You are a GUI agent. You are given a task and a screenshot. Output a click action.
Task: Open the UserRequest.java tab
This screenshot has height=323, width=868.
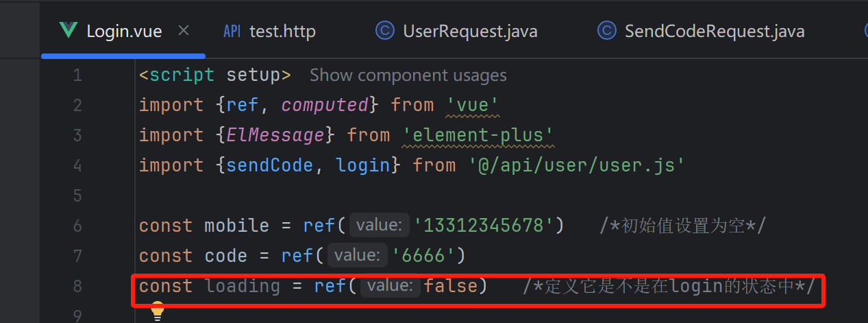point(470,32)
